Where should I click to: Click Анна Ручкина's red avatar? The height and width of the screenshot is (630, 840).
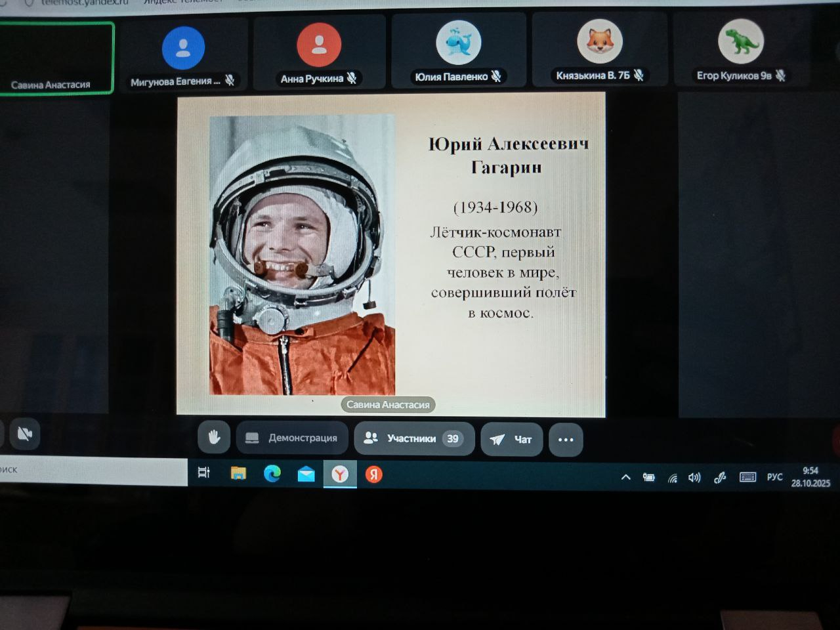click(319, 45)
